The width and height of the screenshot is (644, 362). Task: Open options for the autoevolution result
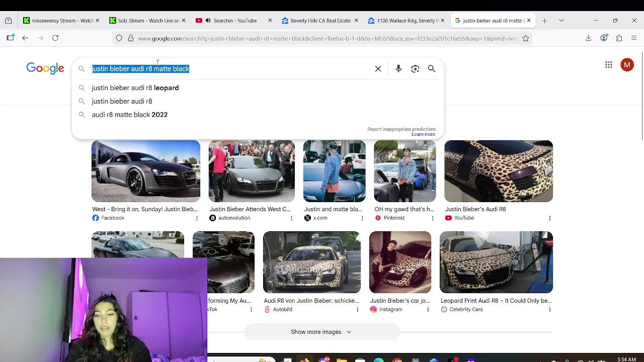[291, 218]
